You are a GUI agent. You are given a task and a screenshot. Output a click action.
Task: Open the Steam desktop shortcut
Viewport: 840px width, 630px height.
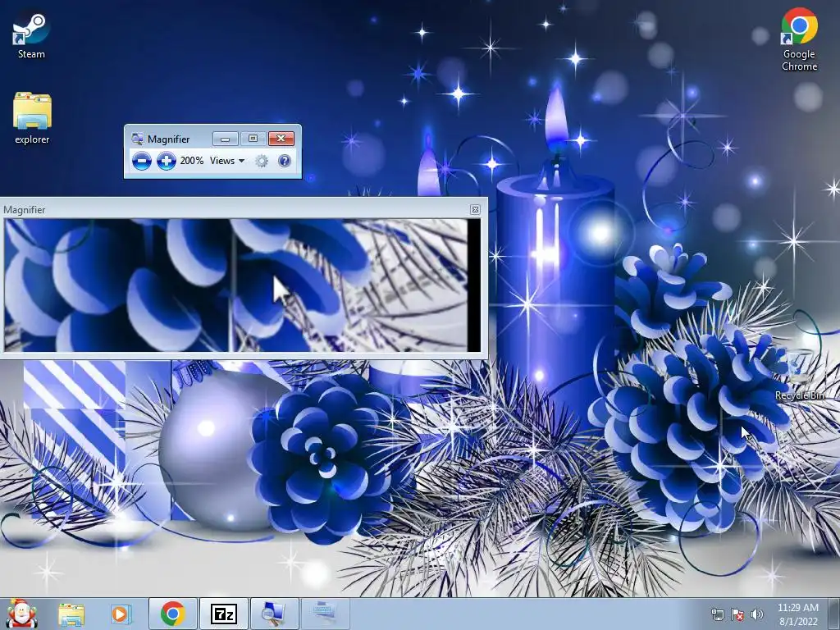click(x=31, y=34)
